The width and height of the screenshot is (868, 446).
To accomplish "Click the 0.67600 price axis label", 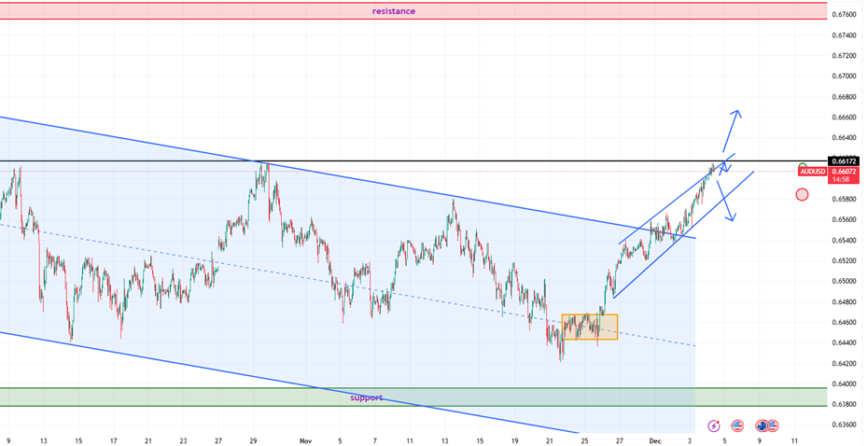I will coord(846,15).
